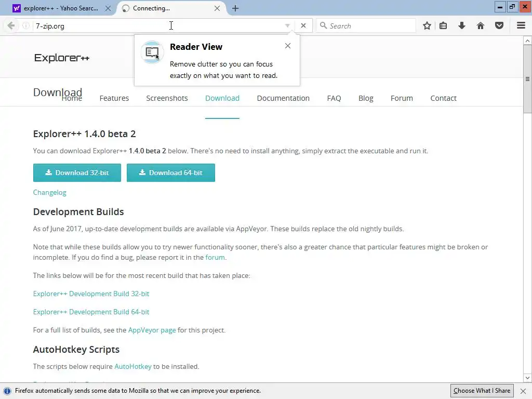Go to the Firefox home page icon
The image size is (532, 399).
(481, 26)
